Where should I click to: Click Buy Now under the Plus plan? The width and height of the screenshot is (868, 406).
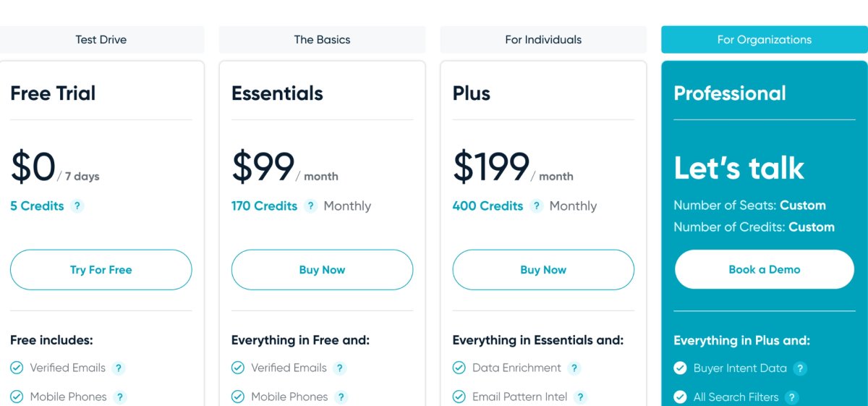pos(543,270)
